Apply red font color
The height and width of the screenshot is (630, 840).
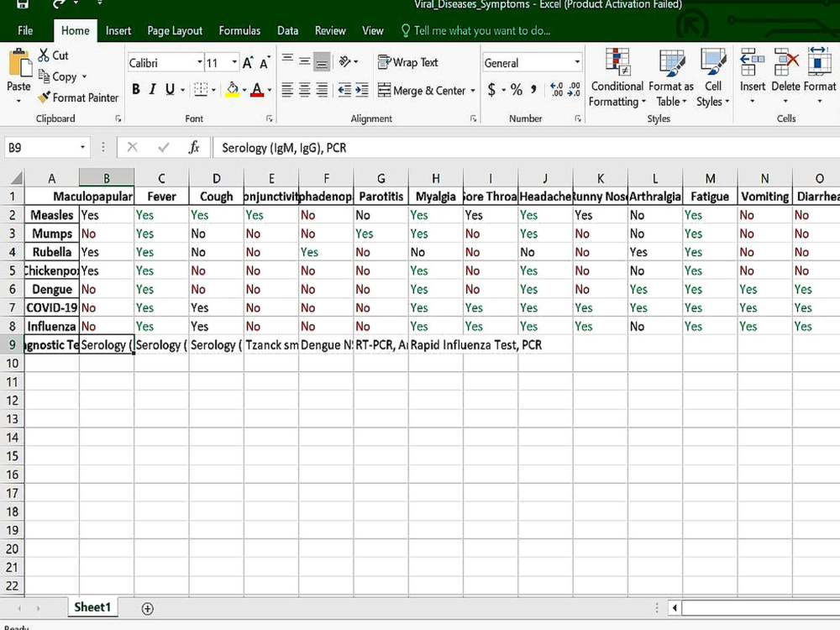pyautogui.click(x=257, y=90)
